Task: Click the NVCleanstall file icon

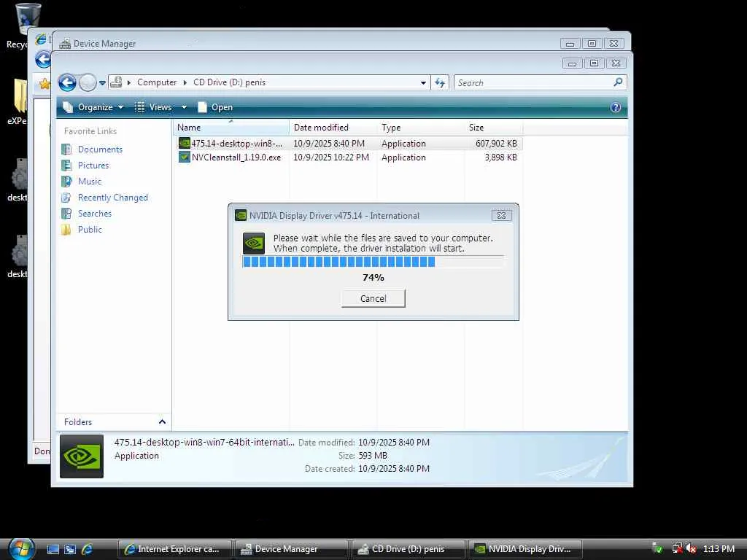Action: (184, 157)
